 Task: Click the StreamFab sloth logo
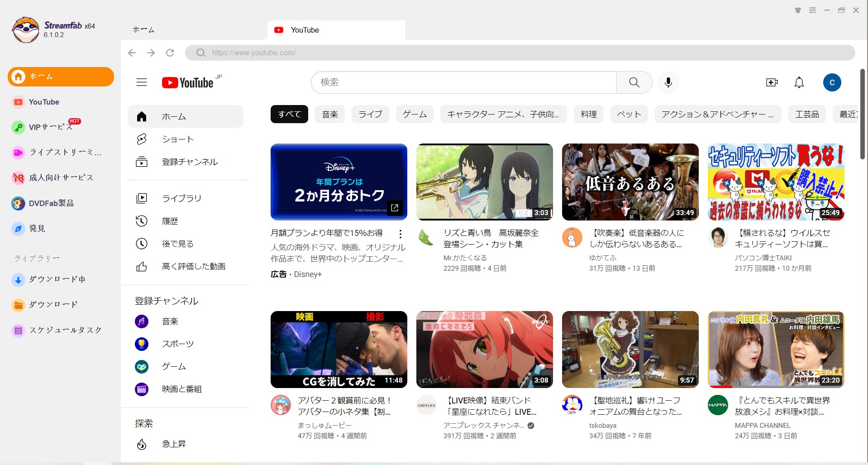point(25,30)
